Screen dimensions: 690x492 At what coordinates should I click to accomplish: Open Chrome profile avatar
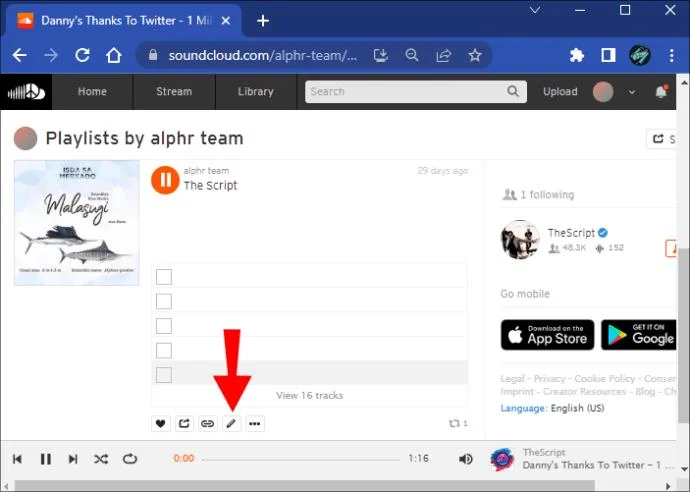tap(639, 55)
